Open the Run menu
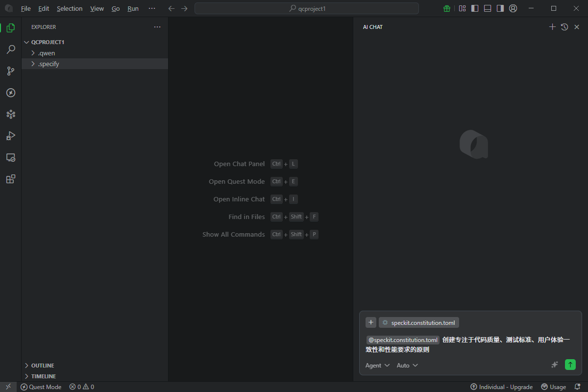Image resolution: width=588 pixels, height=392 pixels. 133,9
